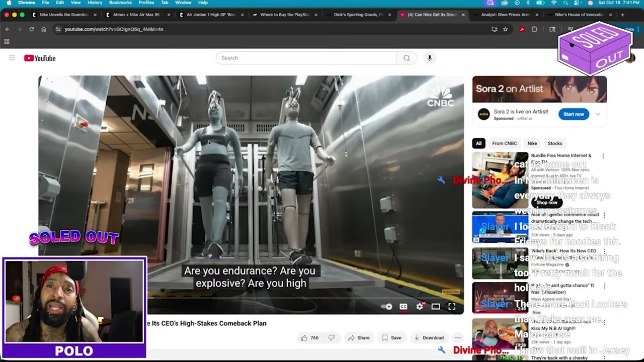Open the File menu
Image resolution: width=644 pixels, height=362 pixels.
(45, 3)
